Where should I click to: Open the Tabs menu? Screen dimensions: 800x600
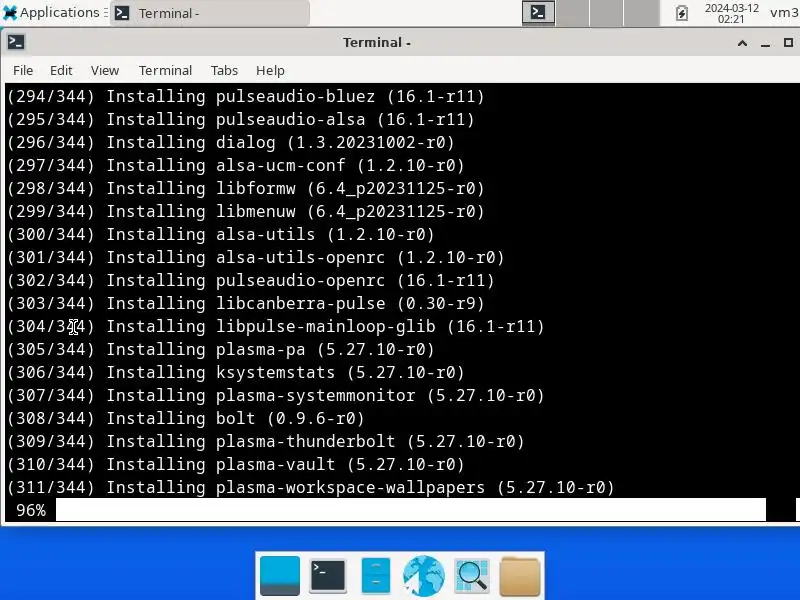[x=224, y=70]
